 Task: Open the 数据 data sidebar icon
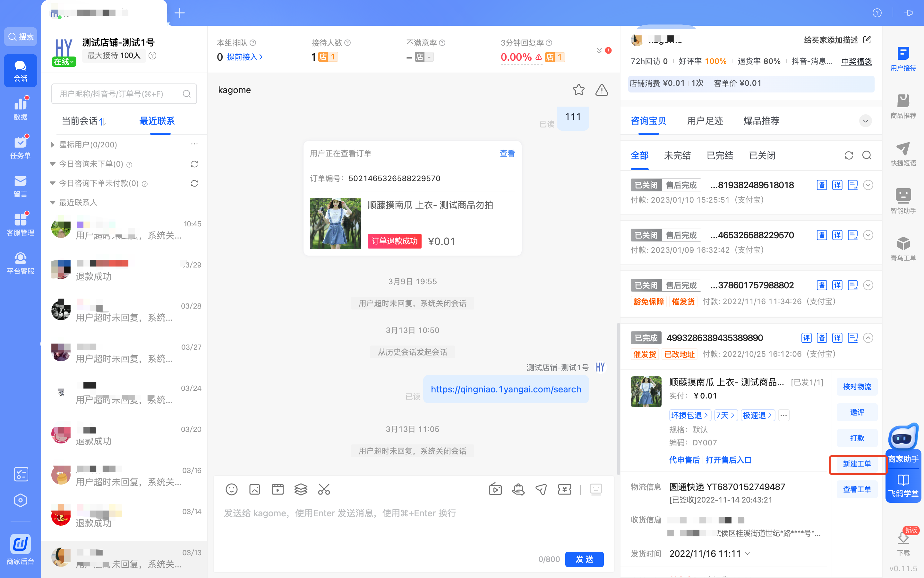[20, 109]
